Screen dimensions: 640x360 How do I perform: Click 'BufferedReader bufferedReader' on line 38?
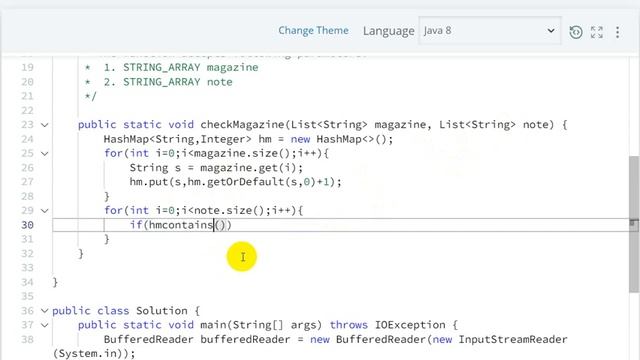[197, 340]
